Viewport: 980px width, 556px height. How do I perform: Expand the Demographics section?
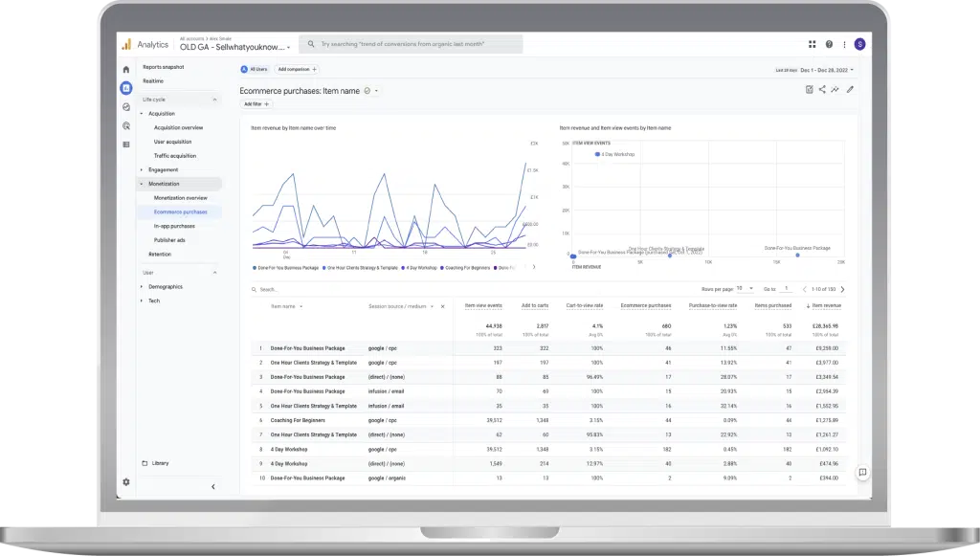[x=165, y=286]
